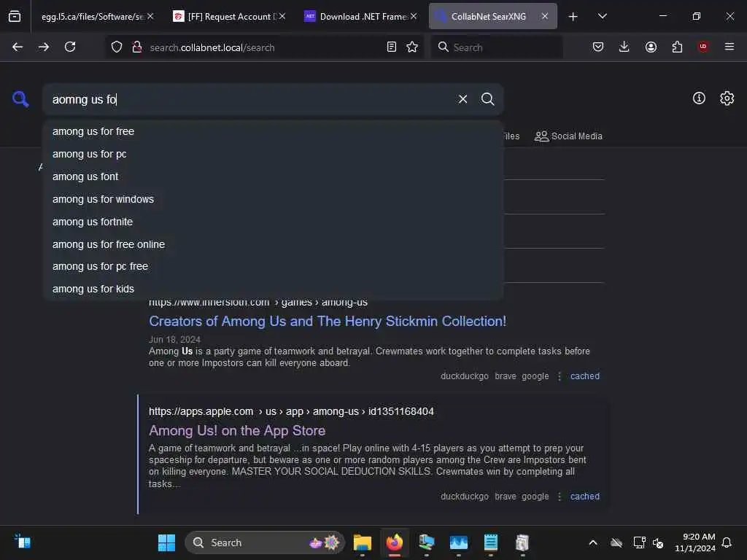This screenshot has width=747, height=560.
Task: Choose suggestion 'among us for pc'
Action: (273, 154)
